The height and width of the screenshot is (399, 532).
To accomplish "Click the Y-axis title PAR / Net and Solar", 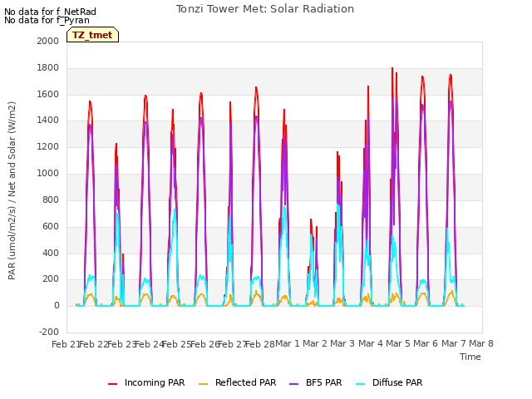I will coord(12,190).
